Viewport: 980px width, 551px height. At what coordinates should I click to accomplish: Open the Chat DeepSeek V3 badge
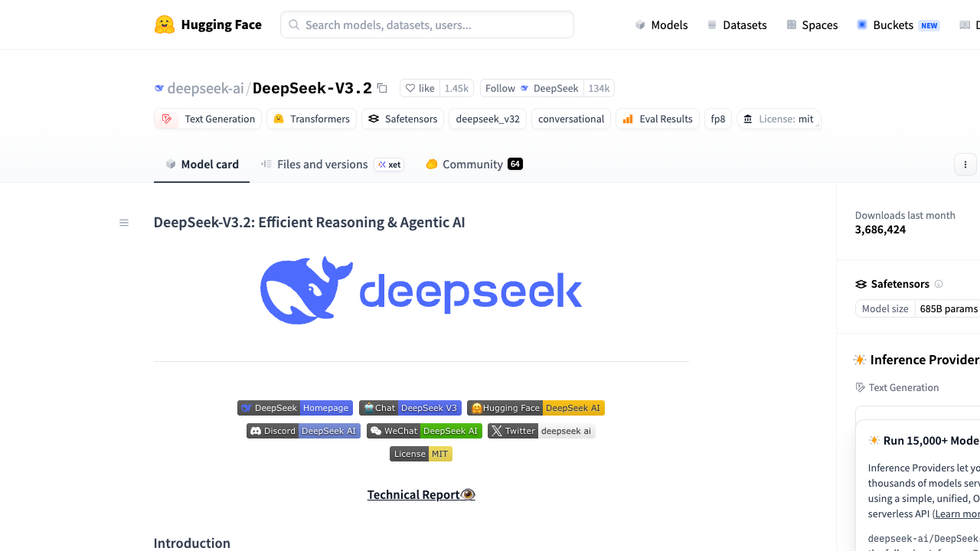[x=410, y=408]
